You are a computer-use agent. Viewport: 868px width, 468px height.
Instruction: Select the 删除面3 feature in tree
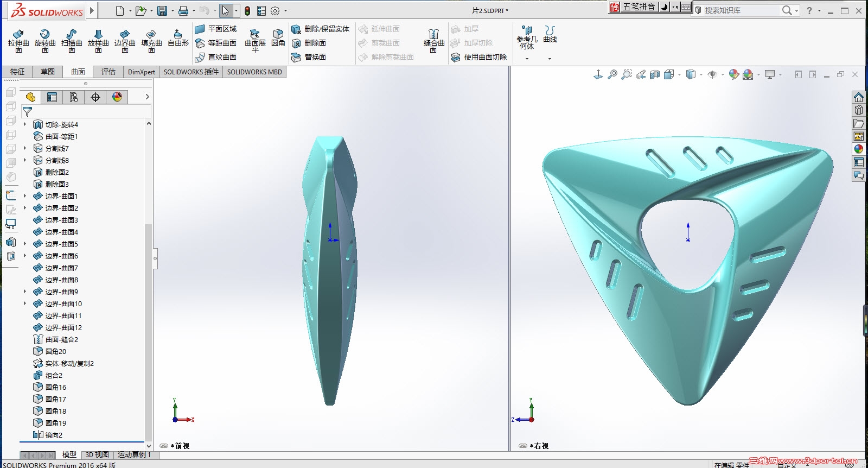(51, 184)
